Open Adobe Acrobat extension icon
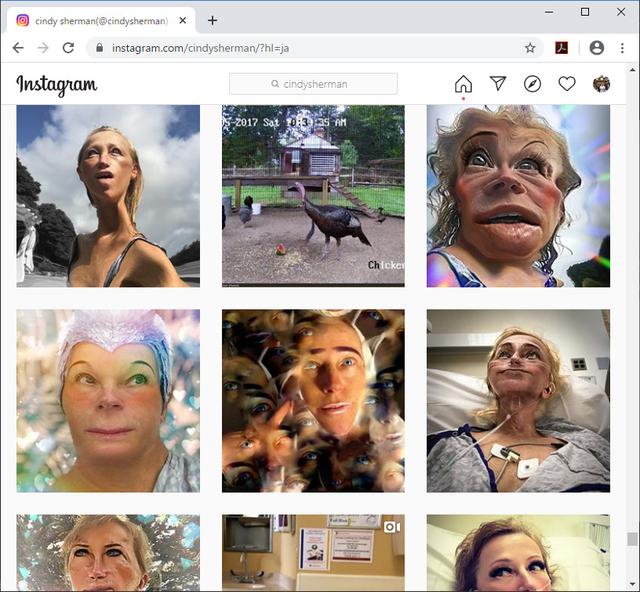The image size is (640, 592). point(562,48)
